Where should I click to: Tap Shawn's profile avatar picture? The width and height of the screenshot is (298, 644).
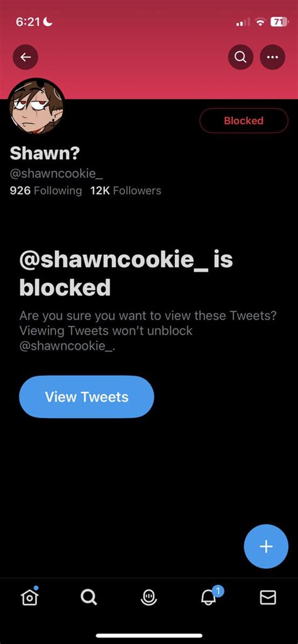[36, 105]
